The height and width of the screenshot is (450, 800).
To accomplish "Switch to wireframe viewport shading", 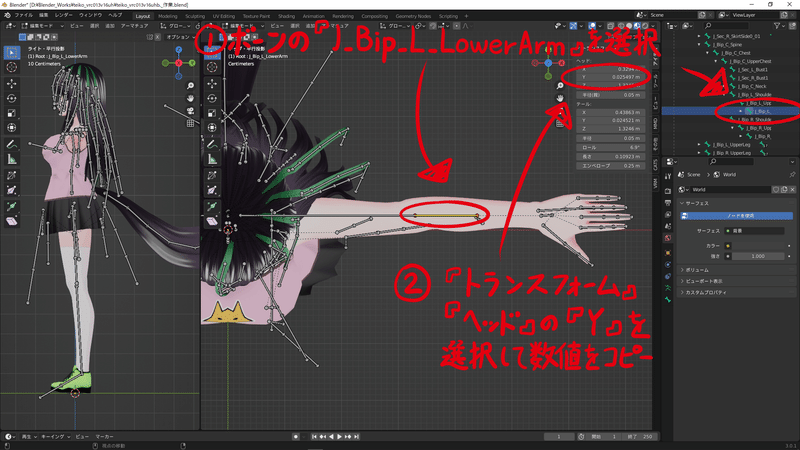I will [x=621, y=26].
